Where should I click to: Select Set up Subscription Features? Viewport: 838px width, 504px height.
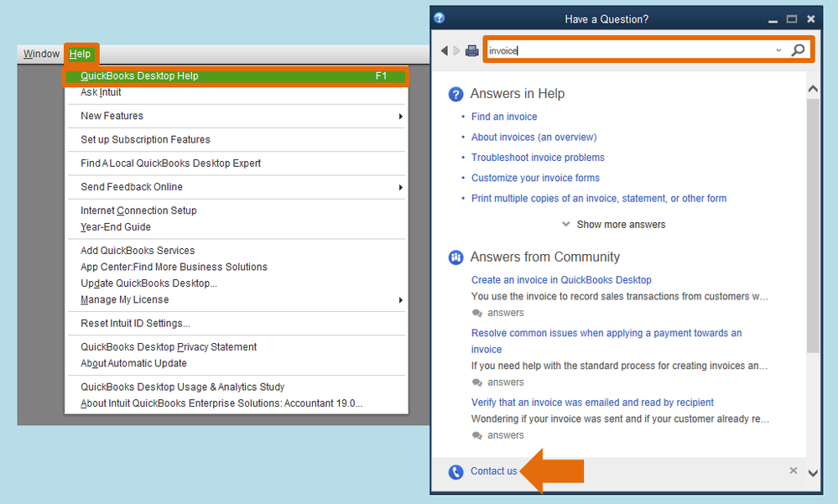click(237, 139)
